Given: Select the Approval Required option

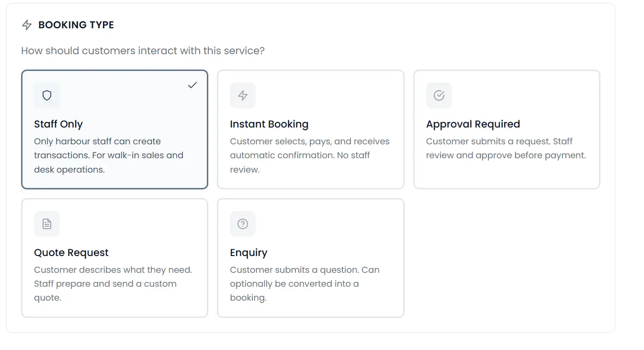Looking at the screenshot, I should (507, 129).
